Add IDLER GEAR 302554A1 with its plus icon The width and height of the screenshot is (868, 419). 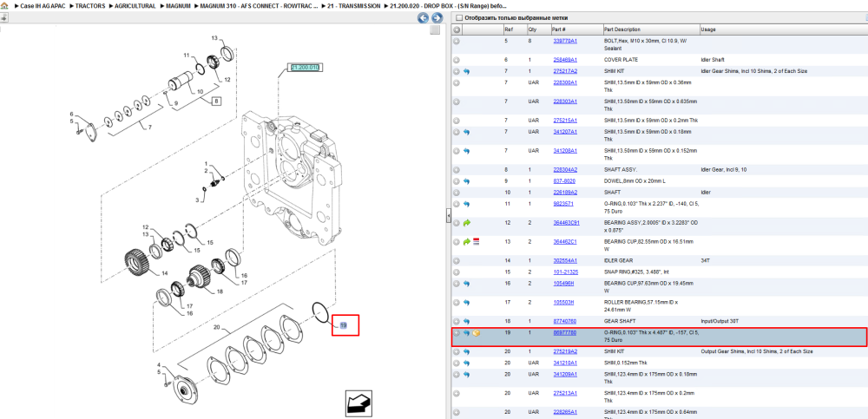tap(457, 260)
